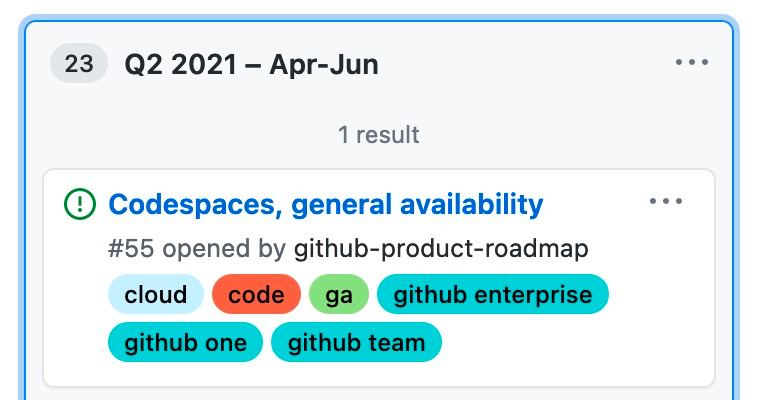Filter by the cloud label
The image size is (762, 400).
tap(156, 295)
